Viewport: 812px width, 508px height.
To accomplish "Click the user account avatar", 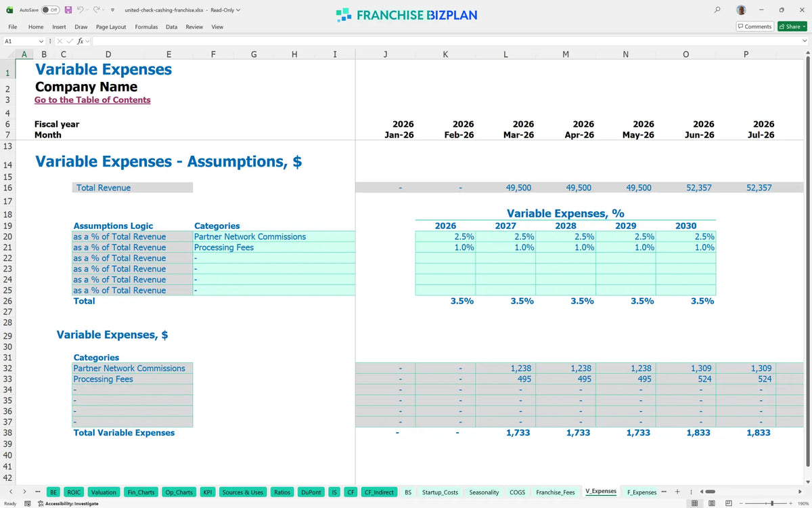I will click(742, 10).
